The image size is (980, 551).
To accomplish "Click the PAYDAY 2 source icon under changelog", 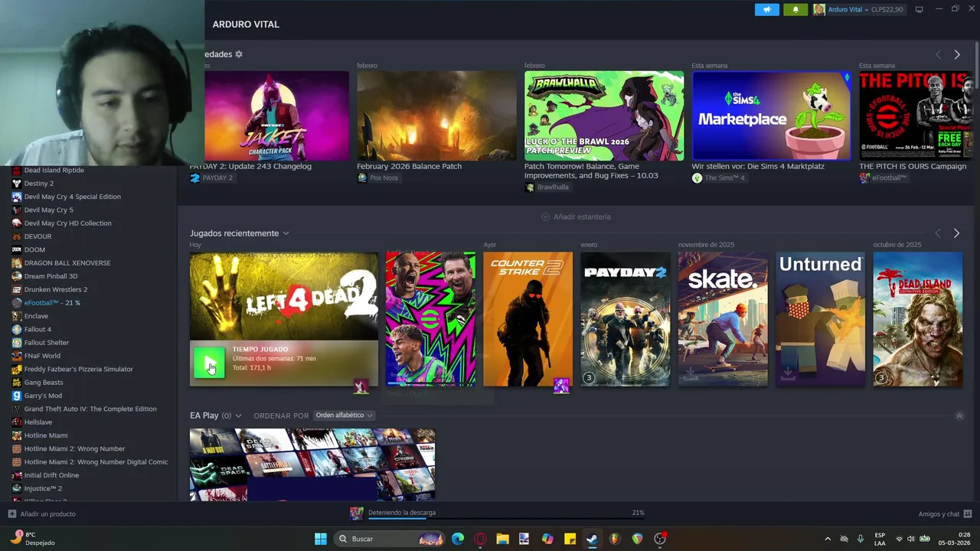I will [x=194, y=178].
